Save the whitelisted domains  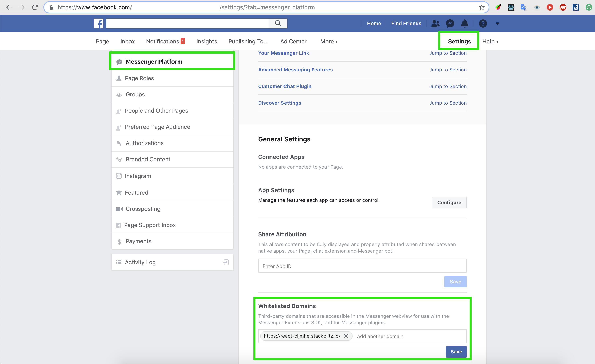456,352
